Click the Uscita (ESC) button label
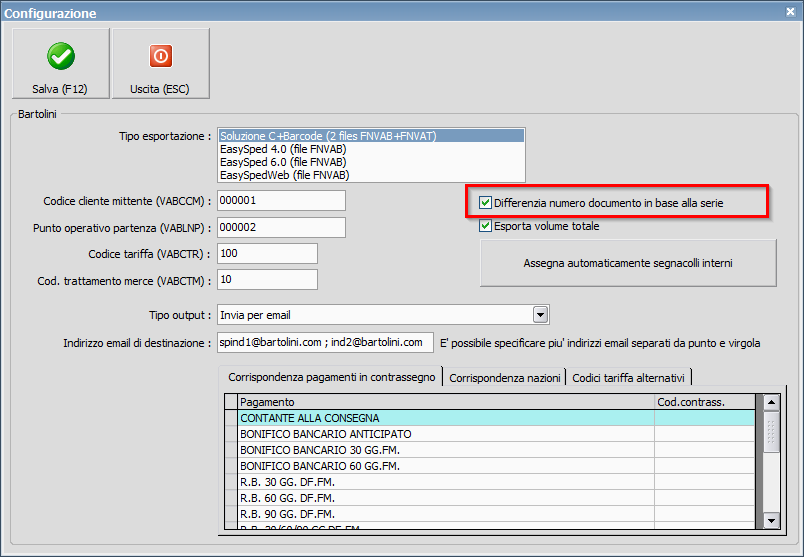This screenshot has width=804, height=557. pos(159,89)
